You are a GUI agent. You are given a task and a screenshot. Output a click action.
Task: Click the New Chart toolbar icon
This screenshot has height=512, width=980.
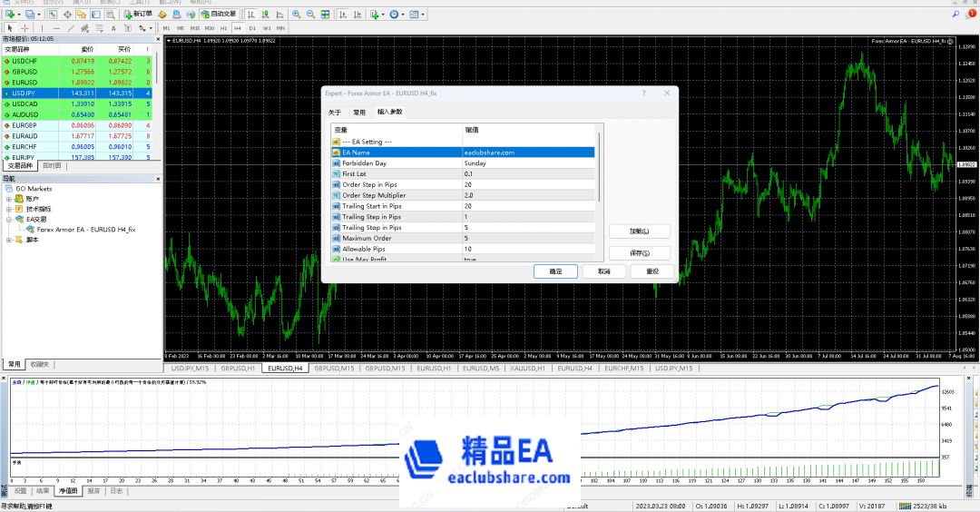10,15
